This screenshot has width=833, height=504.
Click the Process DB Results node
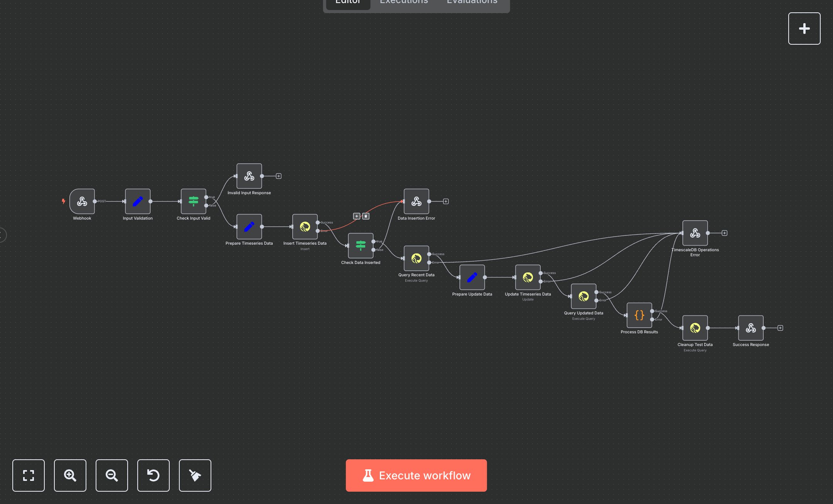[x=639, y=315]
